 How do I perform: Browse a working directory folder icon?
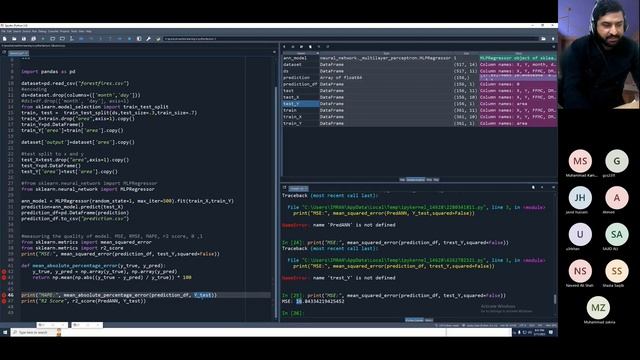544,39
